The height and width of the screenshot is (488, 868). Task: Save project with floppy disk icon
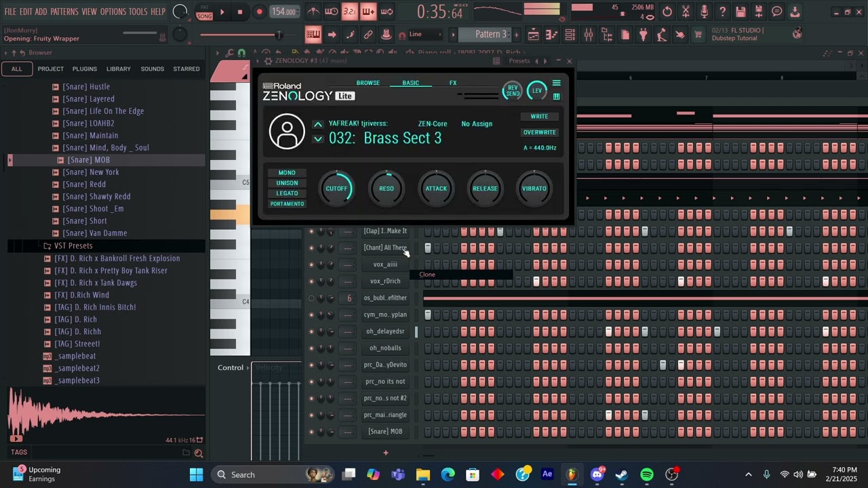(x=741, y=12)
